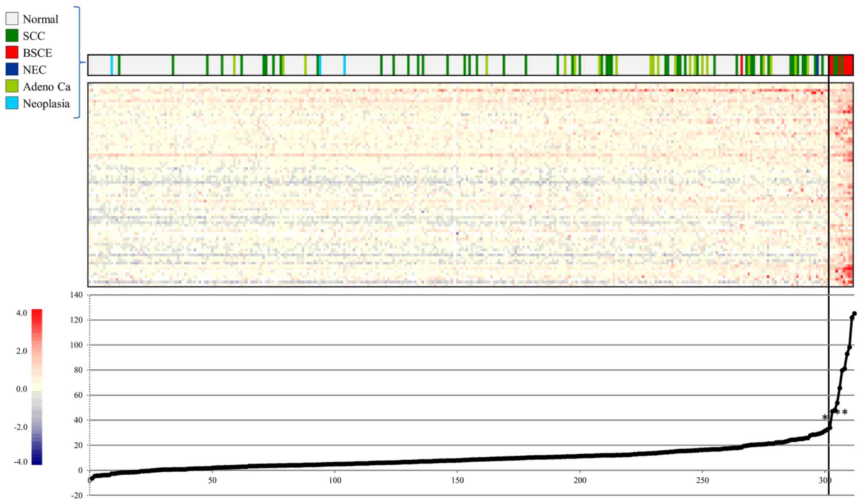This screenshot has width=863, height=504.
Task: Click the -4.0 color scale label
Action: (20, 462)
